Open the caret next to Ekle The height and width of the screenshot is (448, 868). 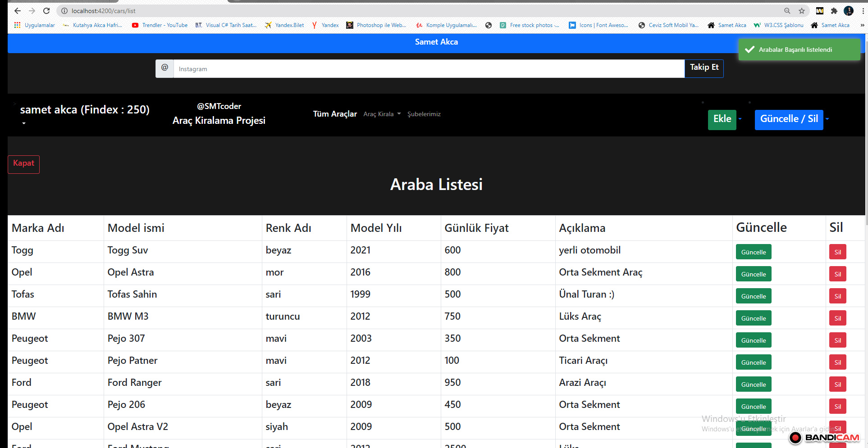coord(739,119)
